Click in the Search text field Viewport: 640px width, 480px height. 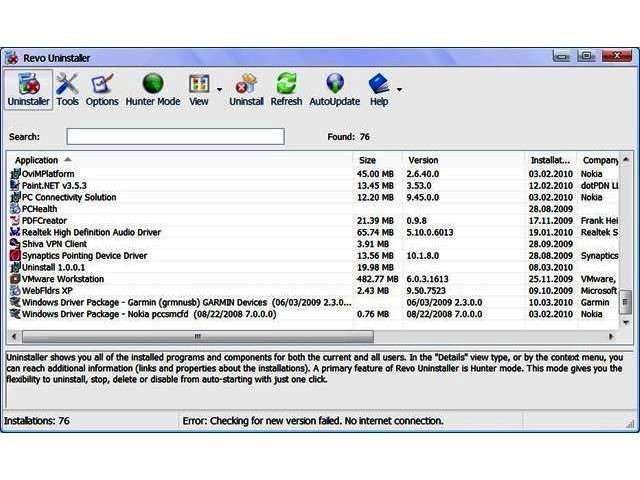pos(175,136)
